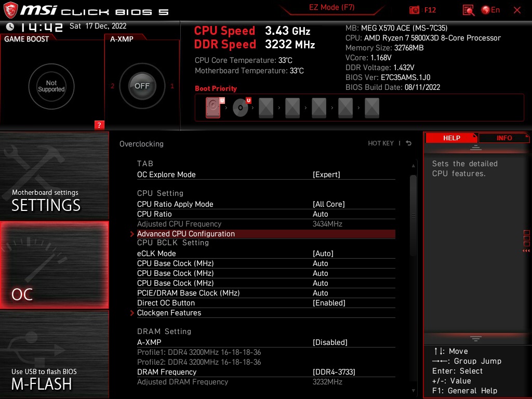This screenshot has width=532, height=399.
Task: Change the A-XMP Disabled setting
Action: click(x=330, y=342)
